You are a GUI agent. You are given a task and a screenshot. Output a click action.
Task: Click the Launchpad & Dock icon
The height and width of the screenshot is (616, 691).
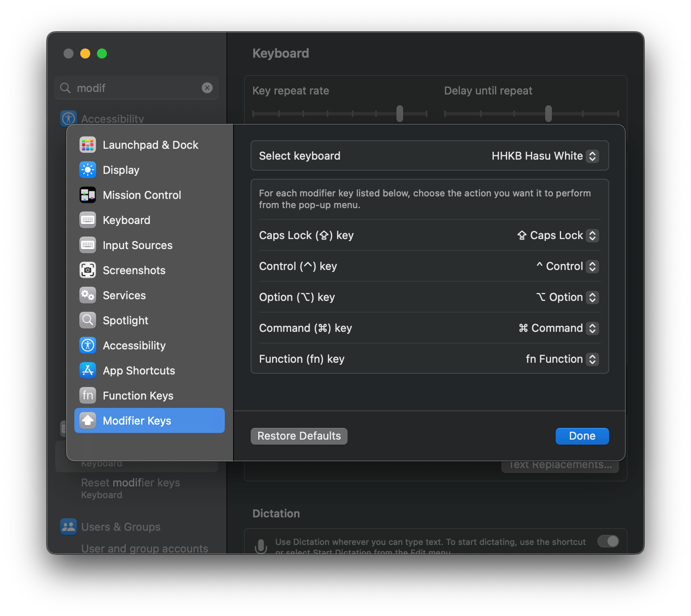(88, 145)
